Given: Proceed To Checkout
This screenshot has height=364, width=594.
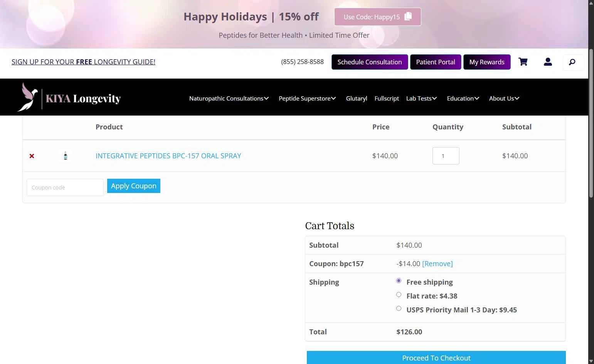Looking at the screenshot, I should click(x=436, y=358).
